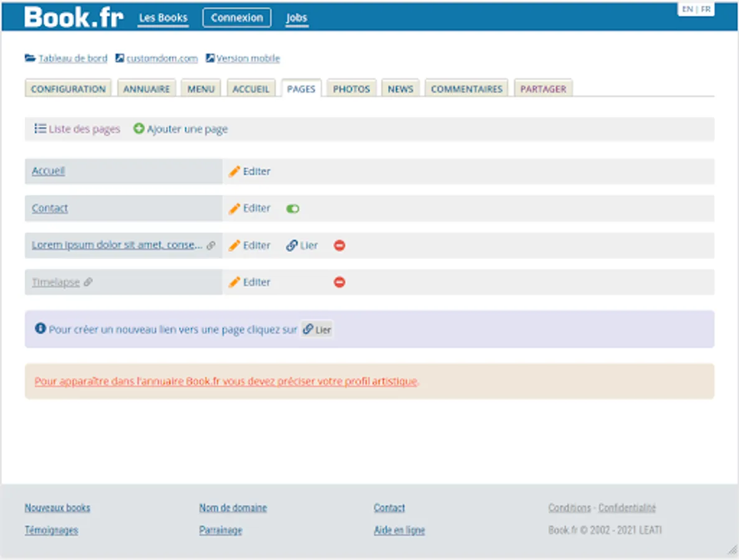This screenshot has height=560, width=739.
Task: Open Les Books in the top navigation
Action: [x=163, y=18]
